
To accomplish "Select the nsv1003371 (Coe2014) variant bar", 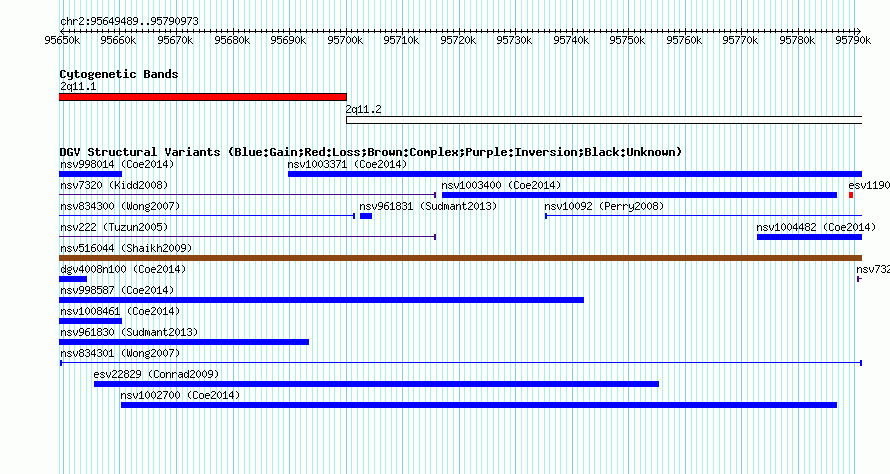I will pyautogui.click(x=575, y=174).
